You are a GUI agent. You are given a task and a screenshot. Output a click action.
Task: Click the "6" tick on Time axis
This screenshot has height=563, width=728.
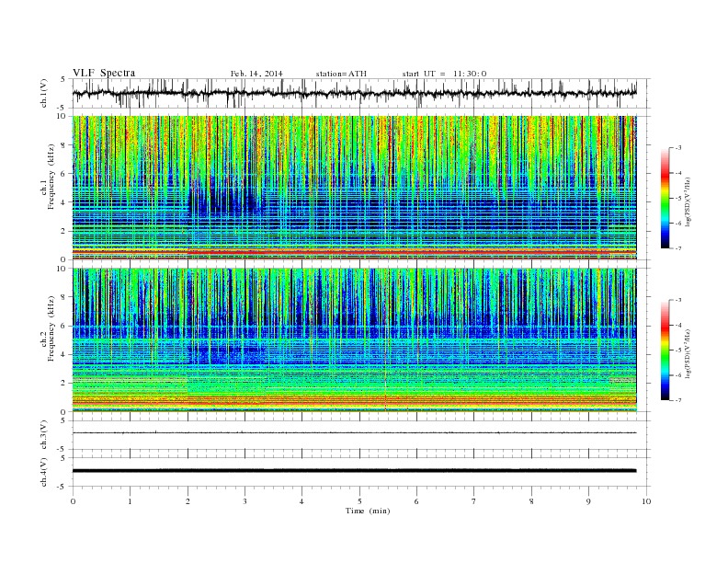point(416,501)
